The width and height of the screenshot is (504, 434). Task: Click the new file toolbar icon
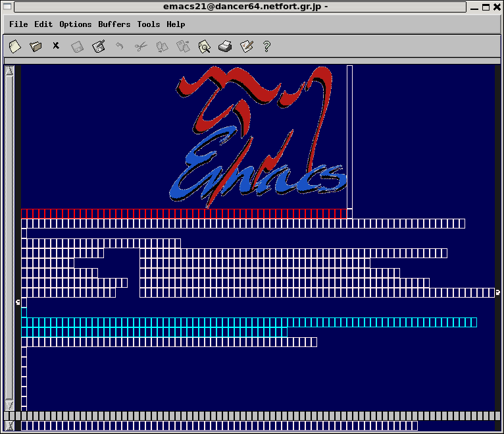[14, 47]
